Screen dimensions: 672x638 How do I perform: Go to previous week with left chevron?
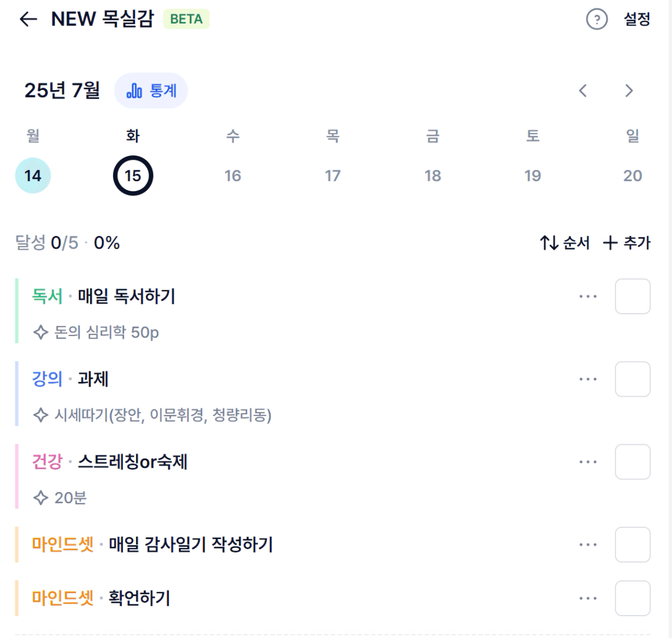582,91
